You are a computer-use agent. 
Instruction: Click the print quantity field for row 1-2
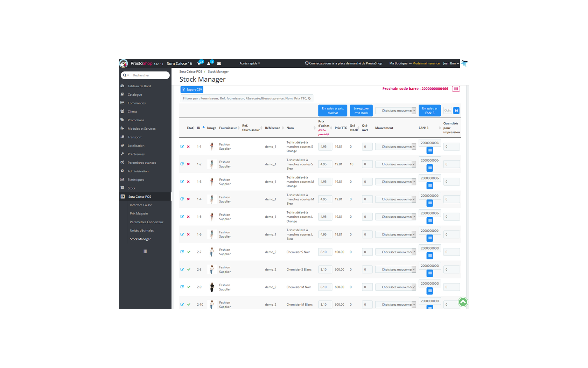(451, 164)
